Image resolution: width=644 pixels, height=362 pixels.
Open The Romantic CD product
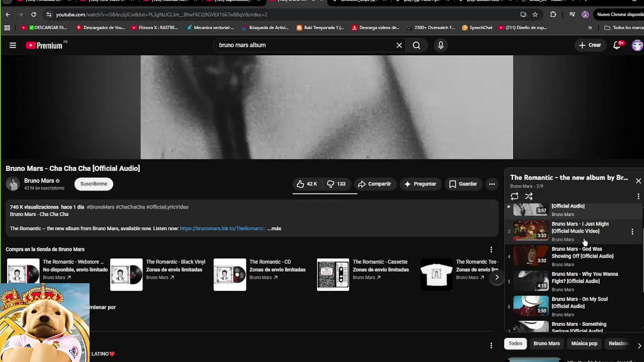click(261, 275)
